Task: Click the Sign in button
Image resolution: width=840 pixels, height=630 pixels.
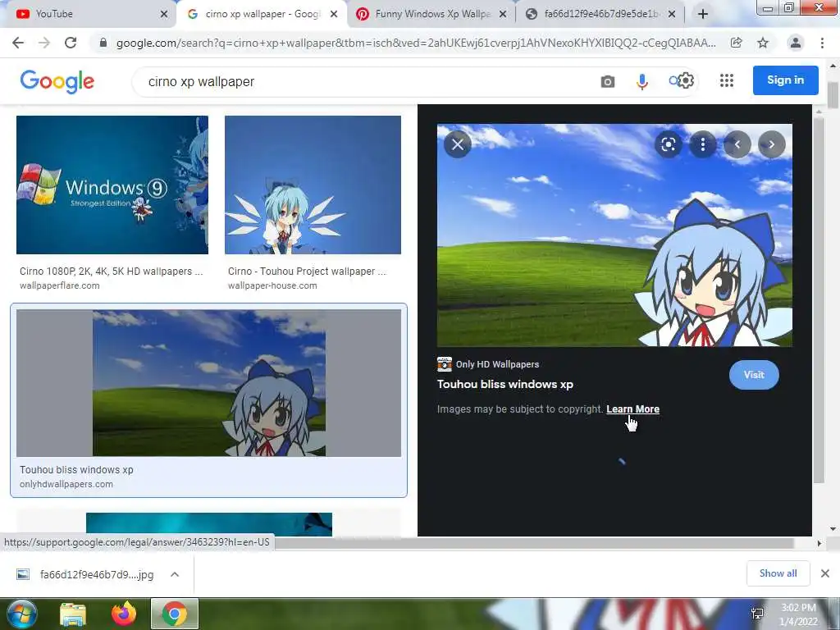Action: 785,80
